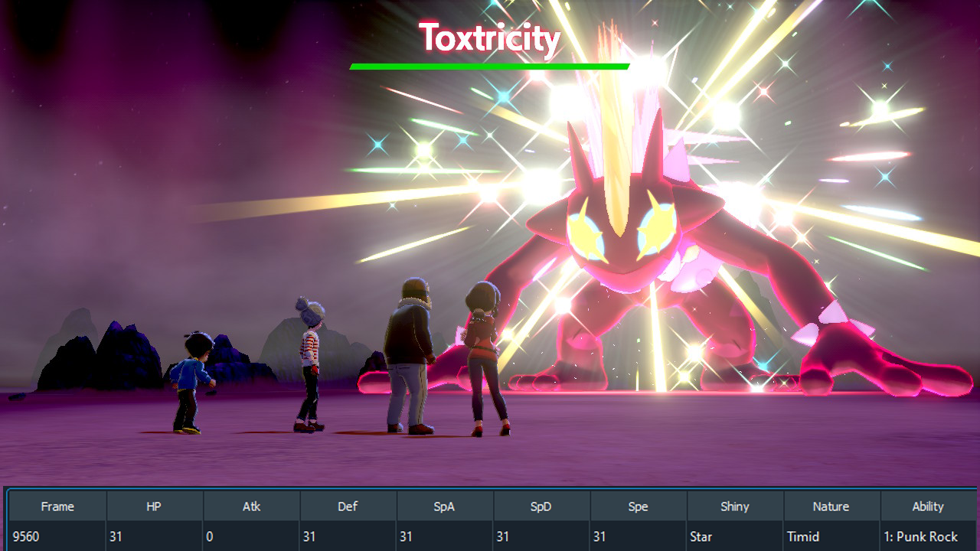Select the Star shiny type cell
The width and height of the screenshot is (980, 551).
tap(736, 536)
